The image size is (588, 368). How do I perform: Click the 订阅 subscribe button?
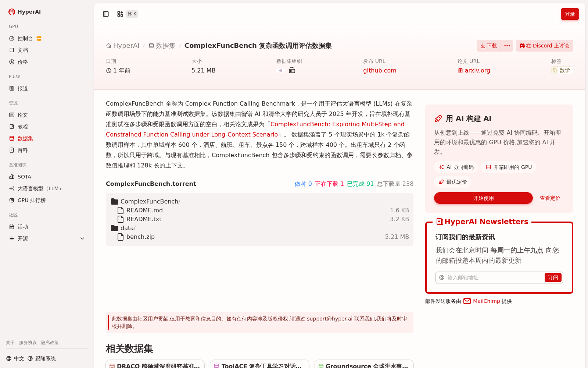pyautogui.click(x=553, y=277)
